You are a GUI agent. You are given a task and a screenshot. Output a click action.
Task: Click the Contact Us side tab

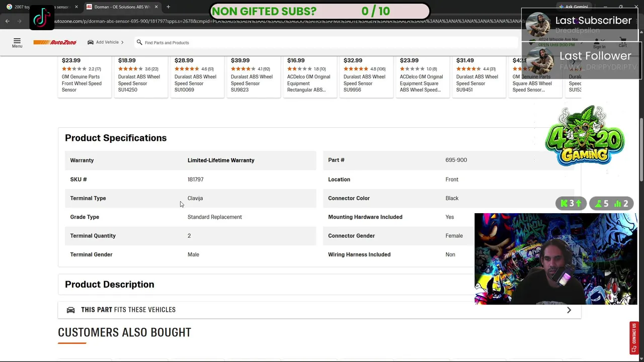[634, 337]
